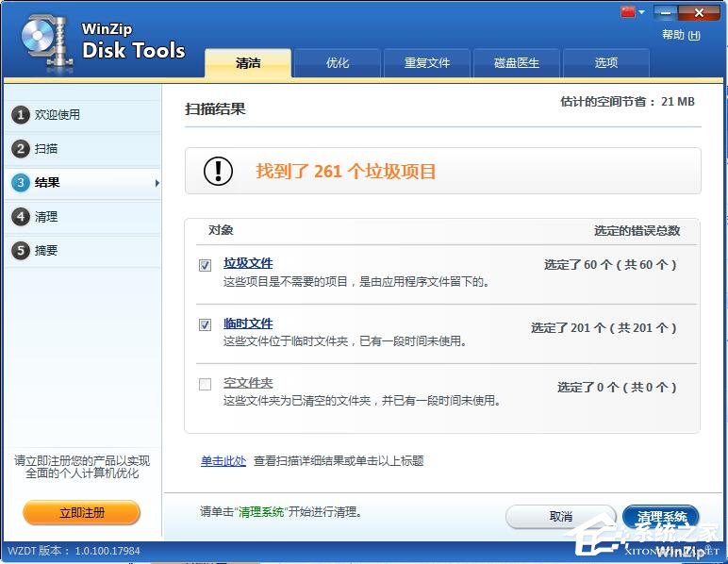Go to the 磁盘医生 tab

516,62
